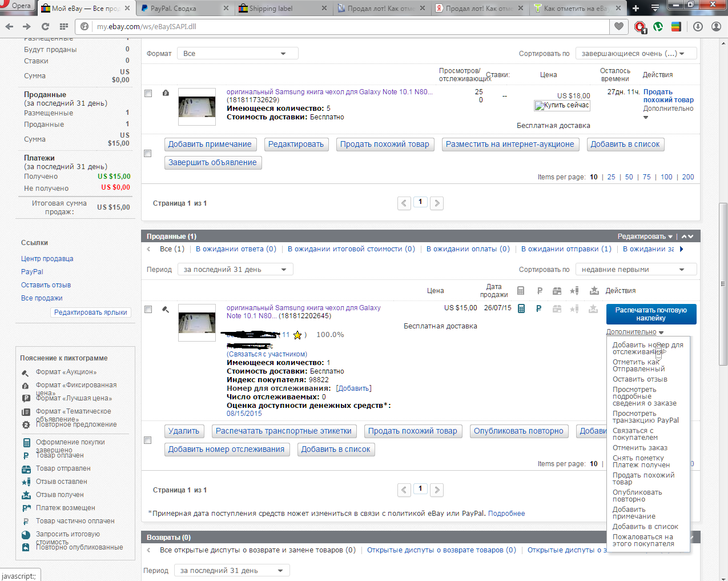Click the calculator column header icon
This screenshot has height=581, width=728.
[x=521, y=291]
